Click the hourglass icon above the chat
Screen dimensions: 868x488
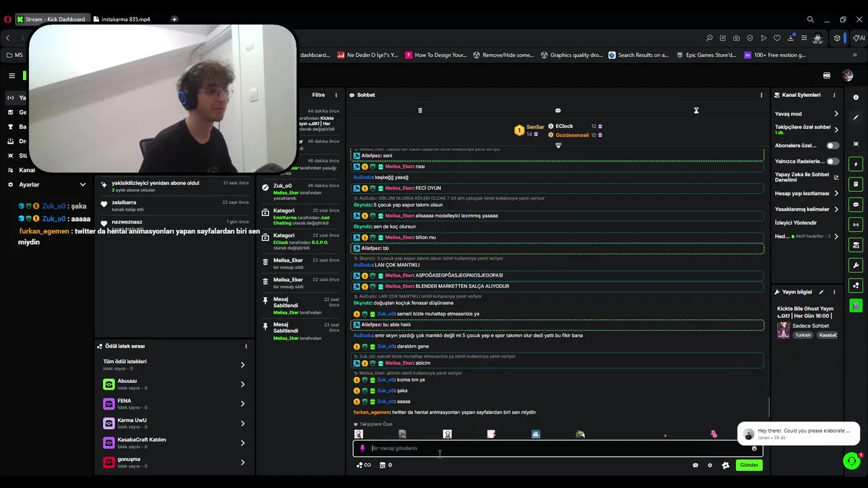click(x=696, y=110)
